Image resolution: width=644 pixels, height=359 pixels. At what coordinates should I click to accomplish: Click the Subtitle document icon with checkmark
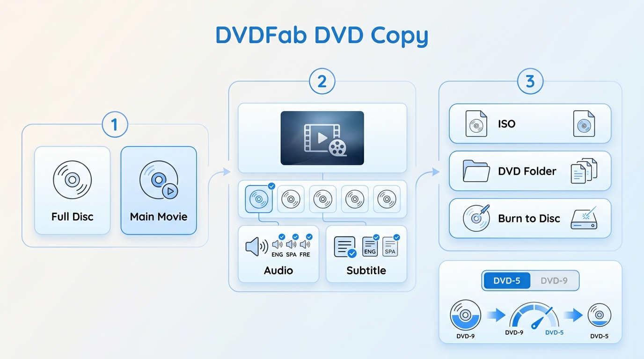pos(345,247)
